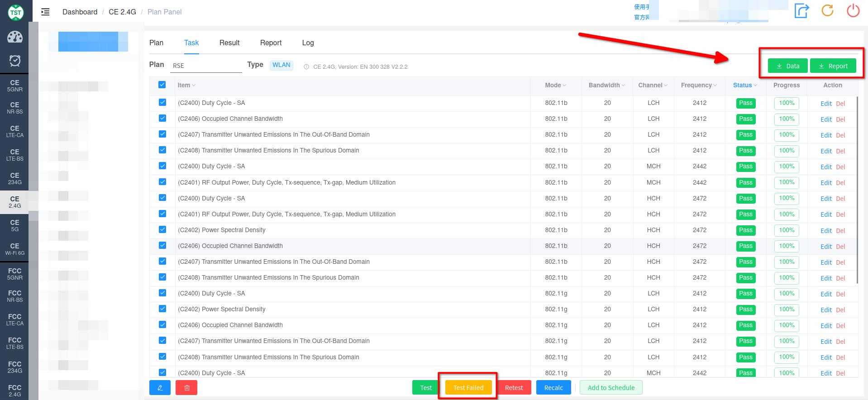Open the dashboard gauge sidebar icon
The width and height of the screenshot is (868, 400).
click(x=14, y=37)
